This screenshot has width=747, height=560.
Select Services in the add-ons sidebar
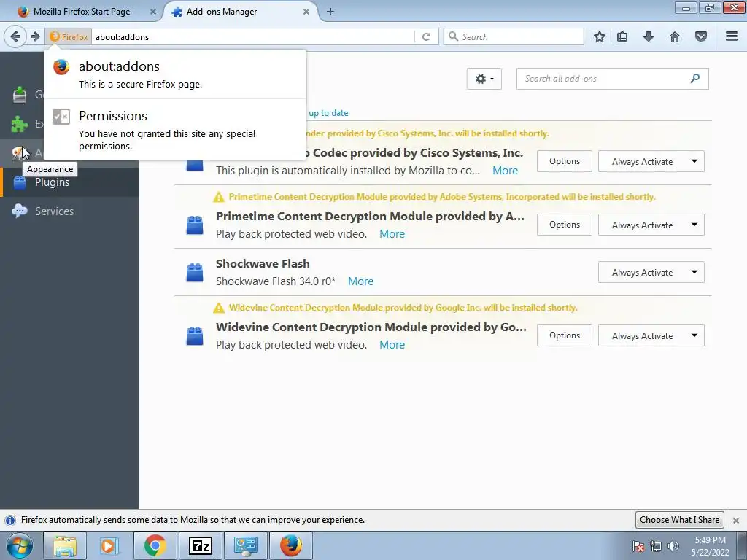click(x=69, y=211)
